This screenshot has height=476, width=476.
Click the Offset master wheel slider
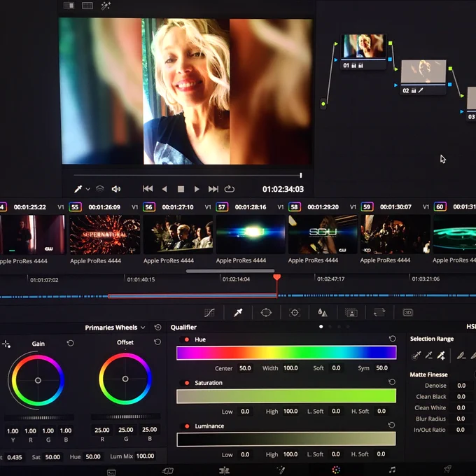point(126,416)
